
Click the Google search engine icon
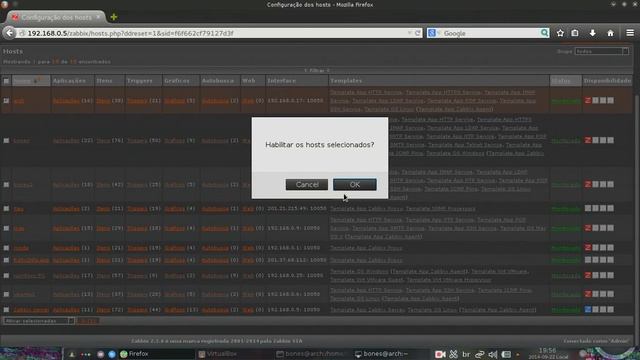[x=431, y=33]
